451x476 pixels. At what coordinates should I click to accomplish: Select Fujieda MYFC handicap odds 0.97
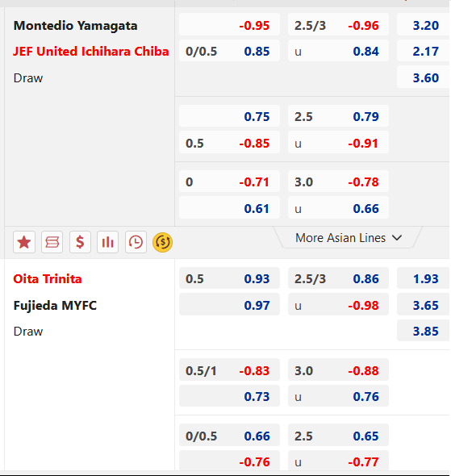click(x=229, y=304)
